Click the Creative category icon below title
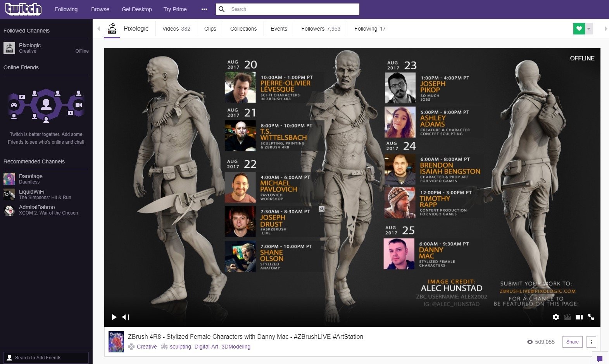The height and width of the screenshot is (364, 609). tap(131, 347)
